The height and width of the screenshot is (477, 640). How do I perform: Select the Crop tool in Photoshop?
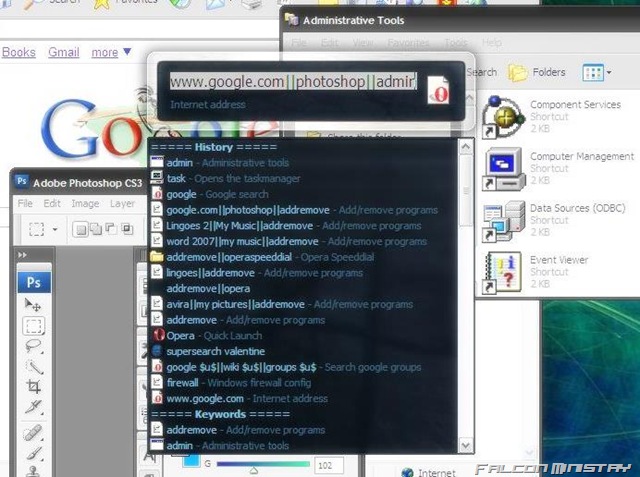click(x=33, y=386)
